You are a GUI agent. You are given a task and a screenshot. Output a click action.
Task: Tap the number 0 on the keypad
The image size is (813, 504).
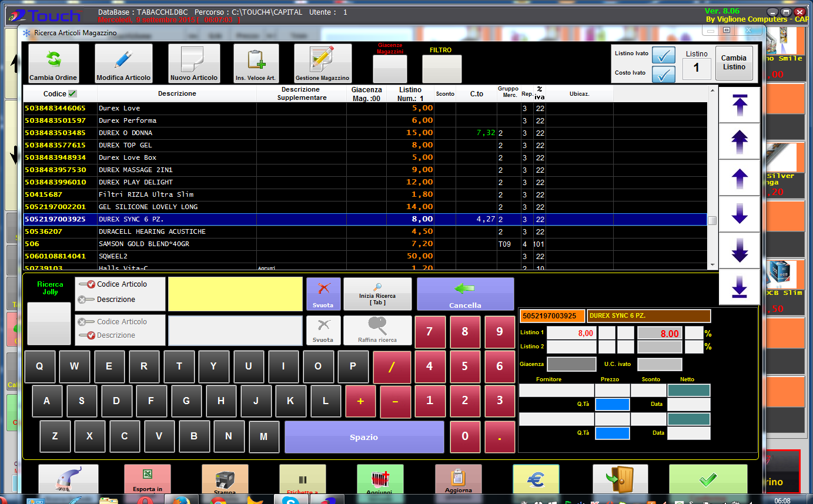[x=465, y=436]
